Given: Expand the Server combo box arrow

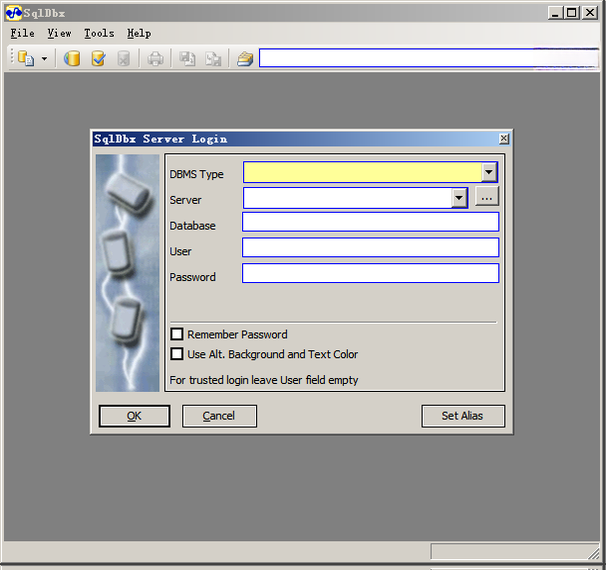Looking at the screenshot, I should tap(459, 198).
